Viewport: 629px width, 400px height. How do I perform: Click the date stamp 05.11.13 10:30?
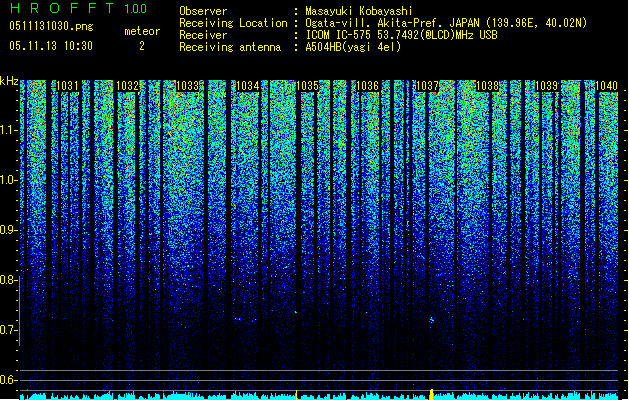[x=51, y=46]
